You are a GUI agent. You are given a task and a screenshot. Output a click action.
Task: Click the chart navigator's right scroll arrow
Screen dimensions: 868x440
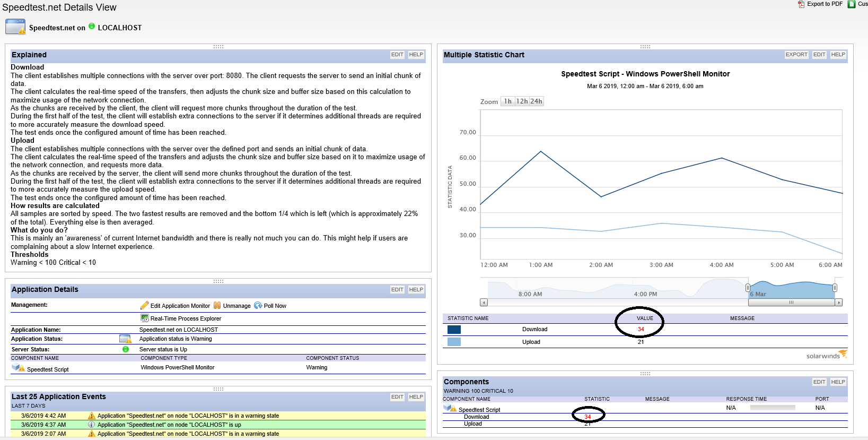838,303
